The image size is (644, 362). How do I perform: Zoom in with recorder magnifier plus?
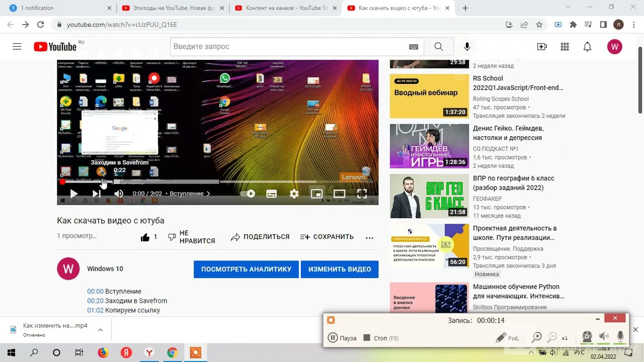pos(537,337)
